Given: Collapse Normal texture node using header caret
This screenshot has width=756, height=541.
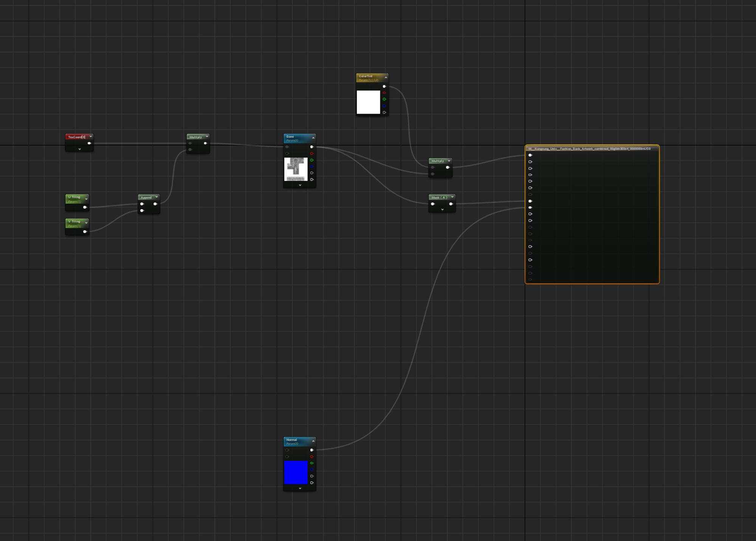Looking at the screenshot, I should click(x=313, y=441).
